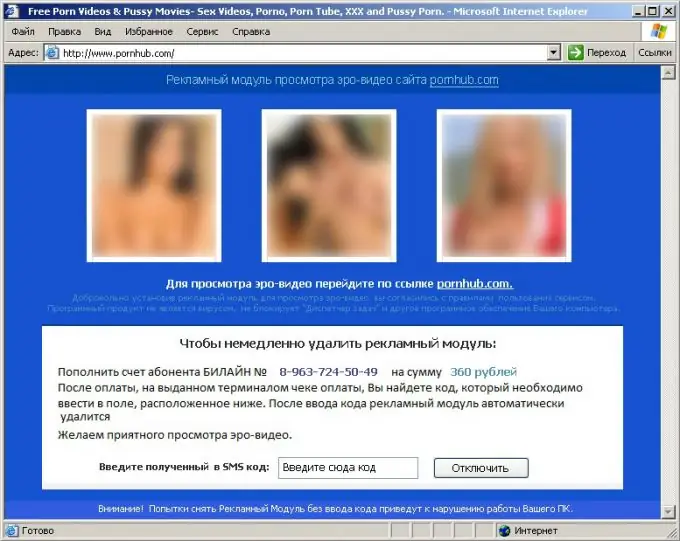Select the middle blurred thumbnail
The height and width of the screenshot is (541, 680).
coord(329,186)
